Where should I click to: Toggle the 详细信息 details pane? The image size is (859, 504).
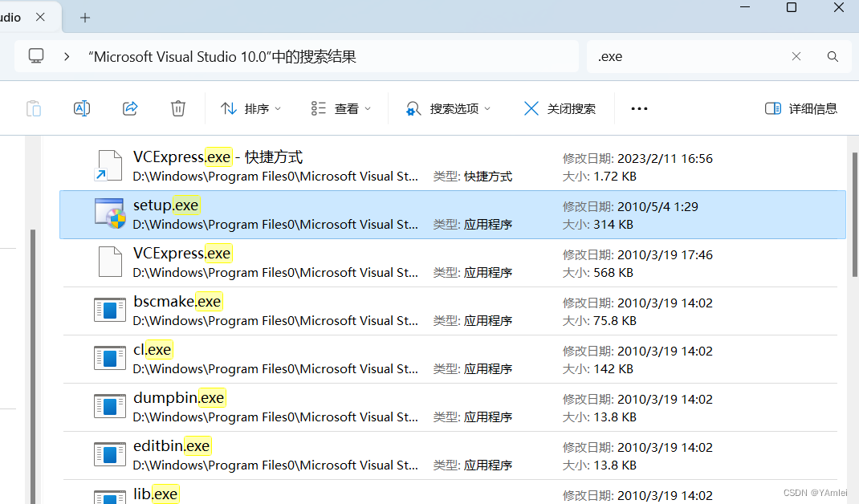[801, 109]
